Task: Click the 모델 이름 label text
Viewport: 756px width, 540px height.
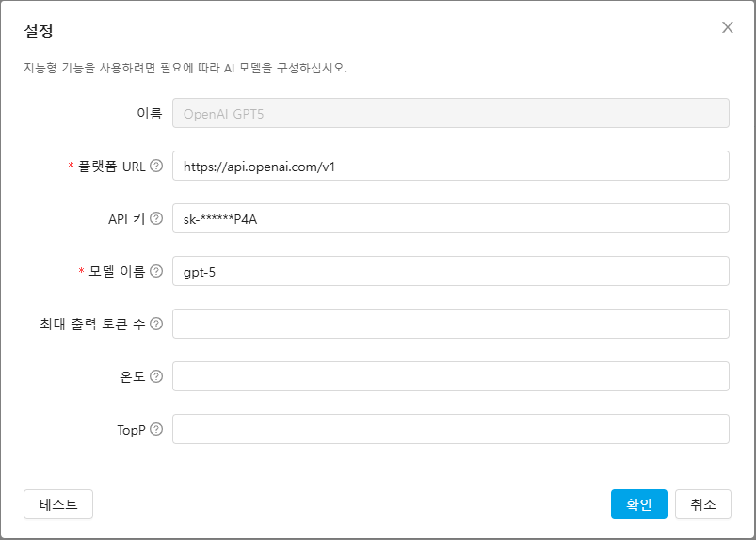Action: pyautogui.click(x=117, y=271)
